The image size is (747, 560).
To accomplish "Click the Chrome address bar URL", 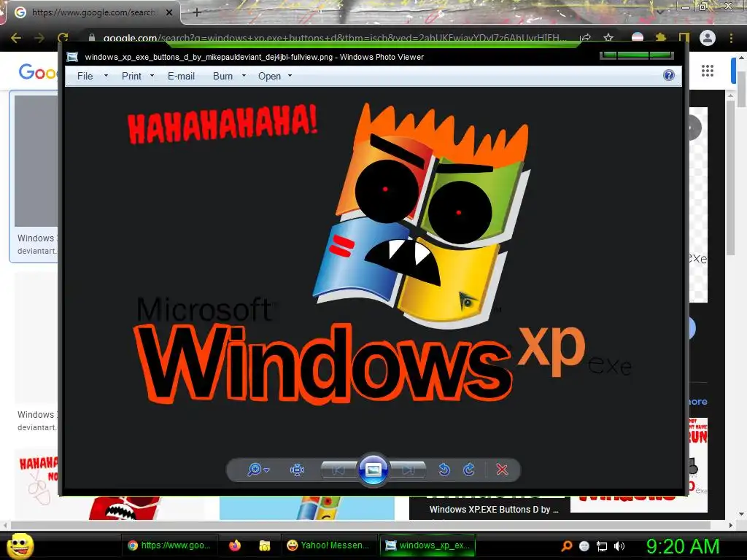I will point(334,38).
